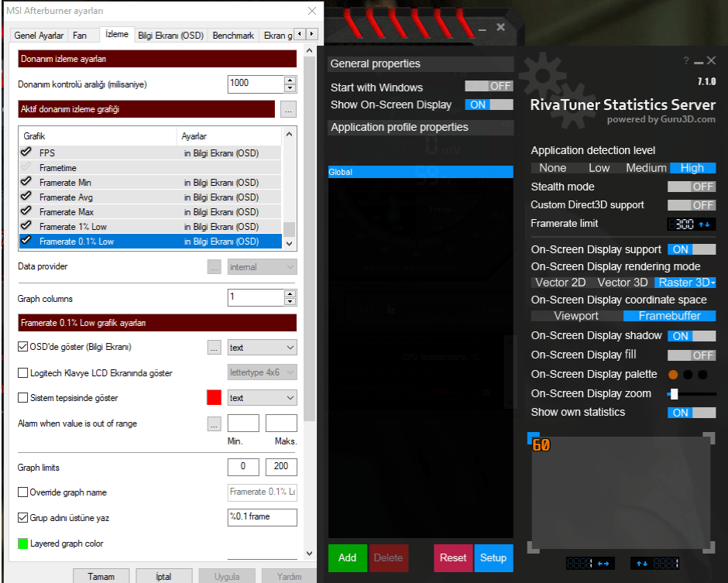Edit Graph limits maximum 200 field
Viewport: 728px width, 583px height.
281,467
